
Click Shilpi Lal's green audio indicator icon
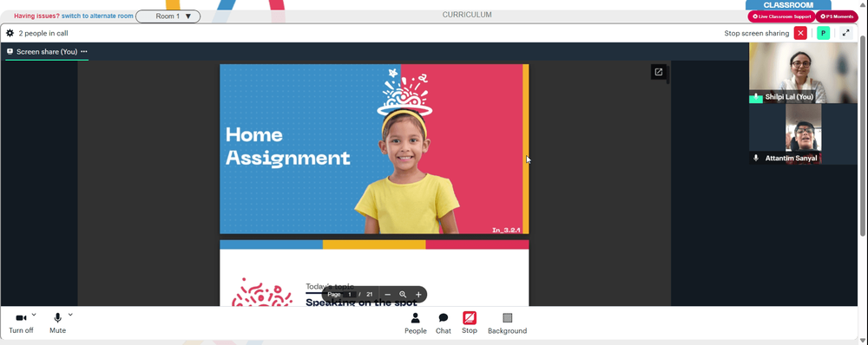coord(756,97)
